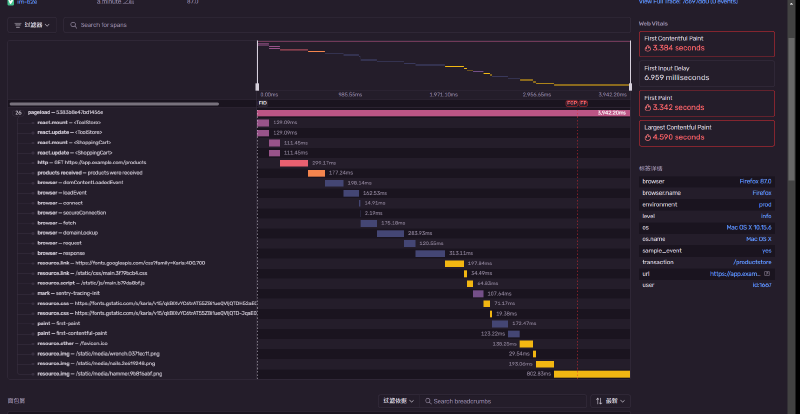The height and width of the screenshot is (414, 800).
Task: Click the fire icon on First Paint
Action: pos(648,107)
